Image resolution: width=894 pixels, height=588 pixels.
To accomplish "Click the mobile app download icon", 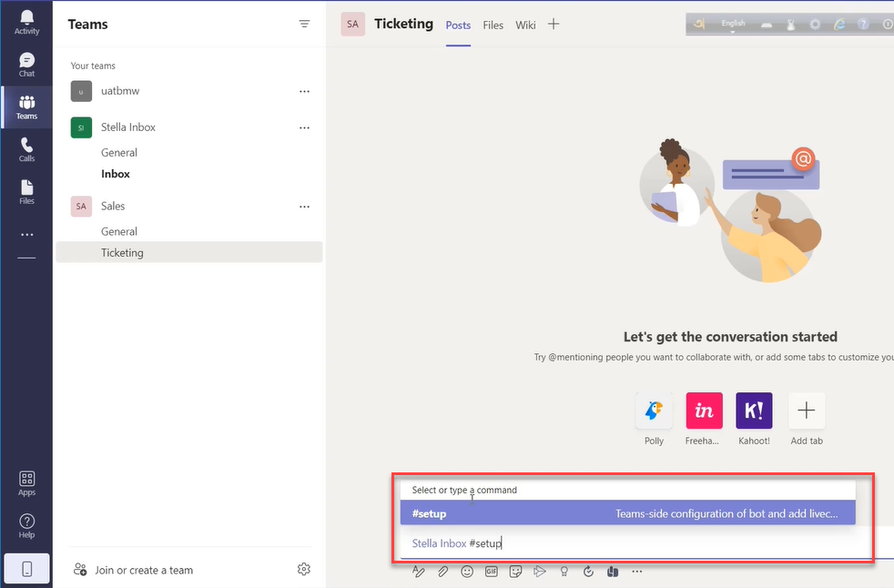I will (26, 569).
